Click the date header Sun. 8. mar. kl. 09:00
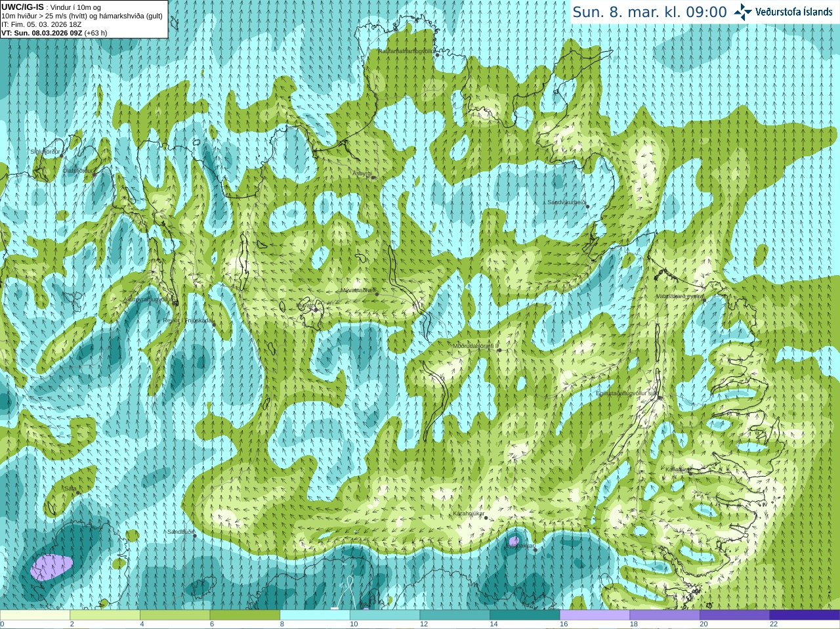Image resolution: width=840 pixels, height=629 pixels. point(650,12)
